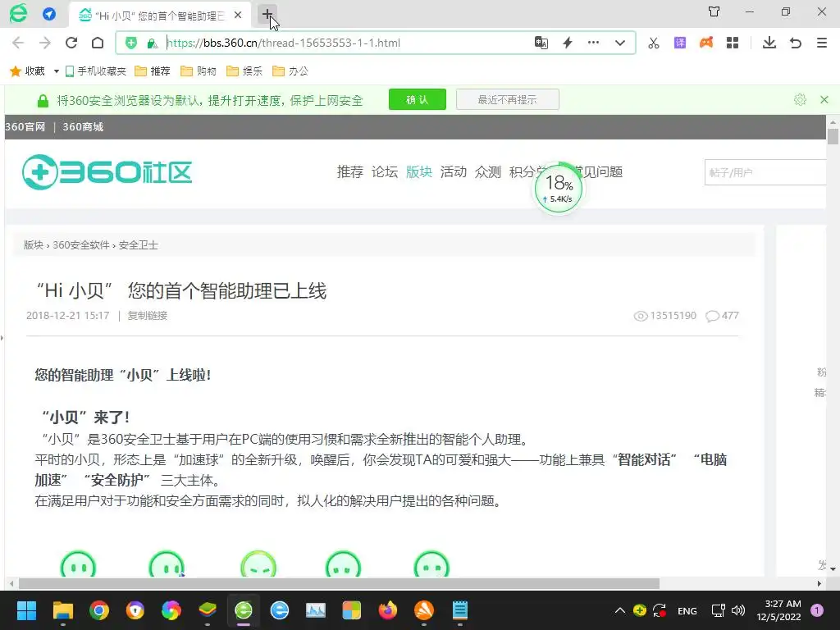
Task: Open the 收藏 favorites star
Action: pyautogui.click(x=27, y=71)
